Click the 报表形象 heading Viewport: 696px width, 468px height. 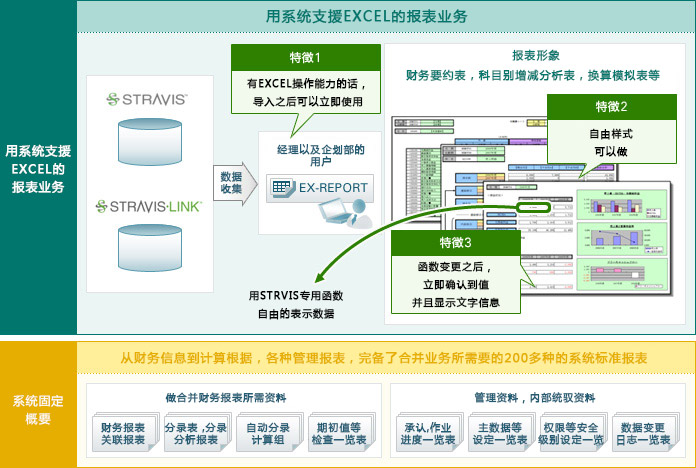point(536,56)
